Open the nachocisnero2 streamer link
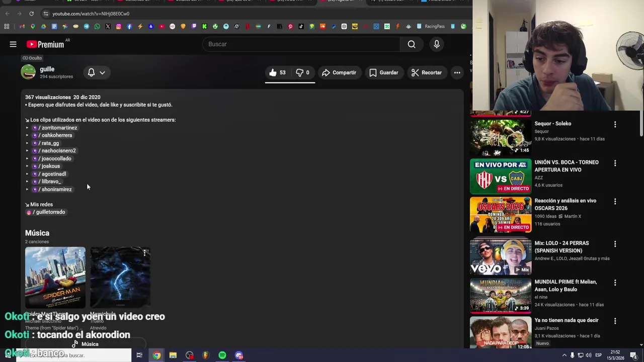 click(54, 151)
